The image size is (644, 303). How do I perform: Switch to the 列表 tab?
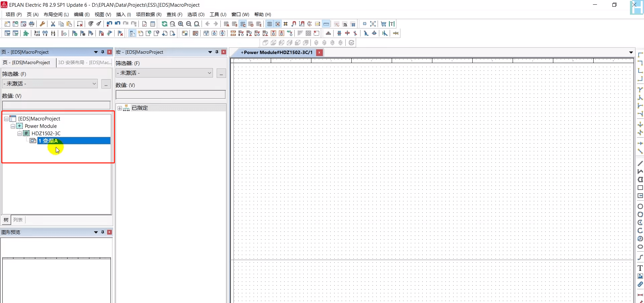click(18, 220)
